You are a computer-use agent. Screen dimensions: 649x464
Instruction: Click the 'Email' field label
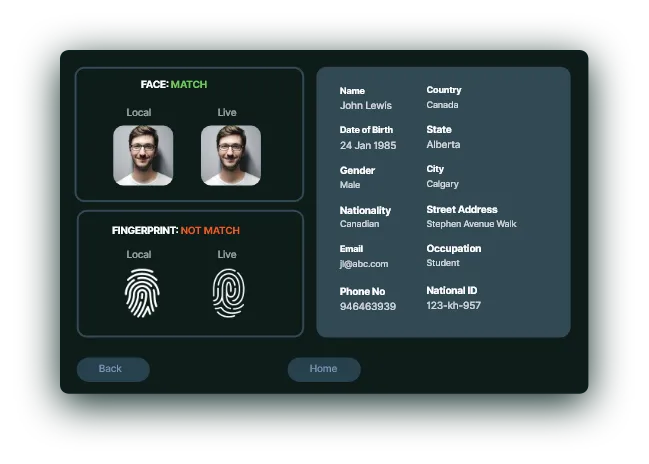[351, 249]
